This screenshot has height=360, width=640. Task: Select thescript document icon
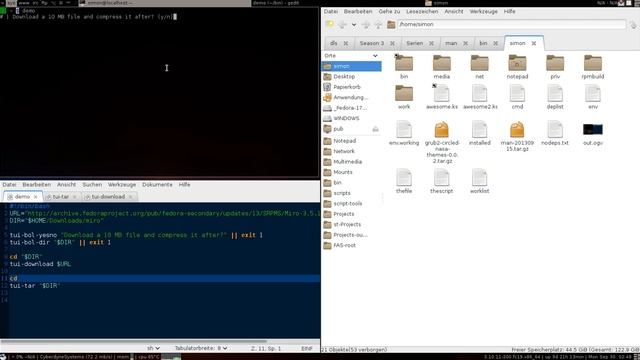[x=442, y=178]
